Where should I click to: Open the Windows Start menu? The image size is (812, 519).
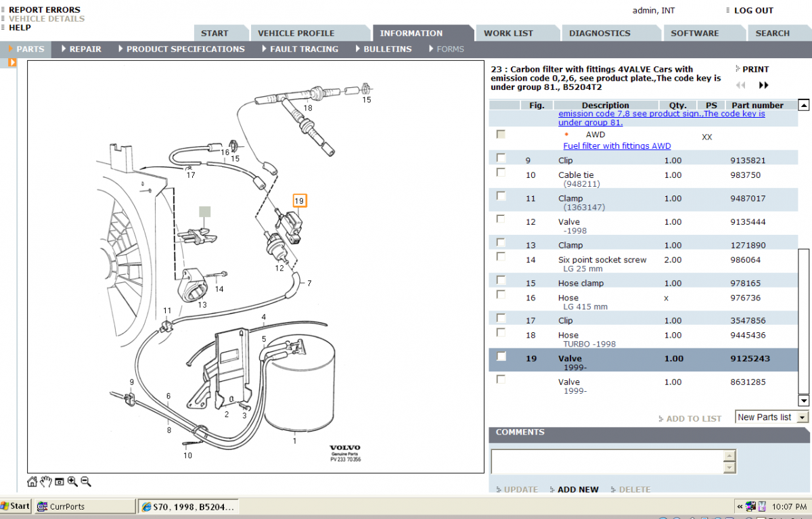pyautogui.click(x=16, y=506)
